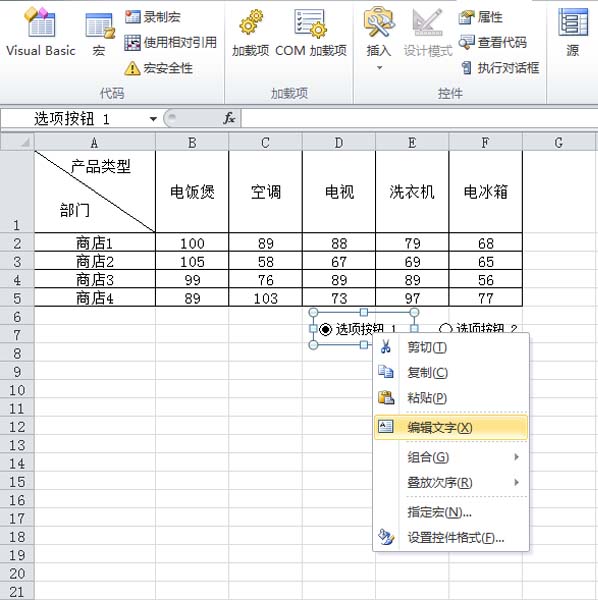Image resolution: width=598 pixels, height=600 pixels.
Task: Toggle 设计模式 design mode
Action: click(x=428, y=33)
